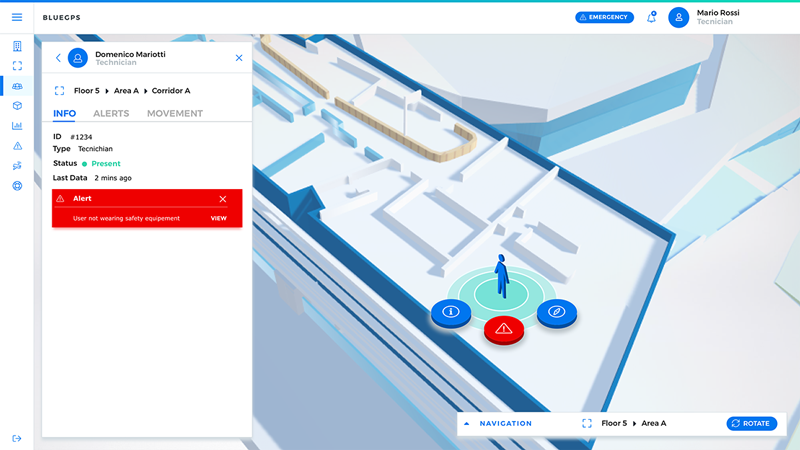Click the ROTATE button
800x450 pixels.
pyautogui.click(x=752, y=423)
